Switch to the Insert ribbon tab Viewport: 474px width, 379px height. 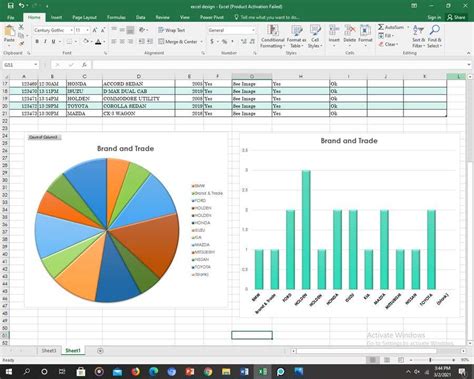(x=56, y=17)
